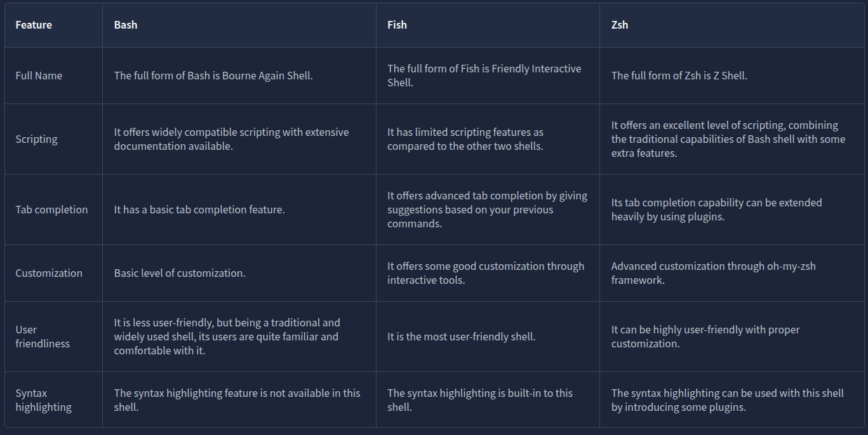Click Fish's built-in syntax highlighting cell
Screen dimensions: 868x435
479,400
